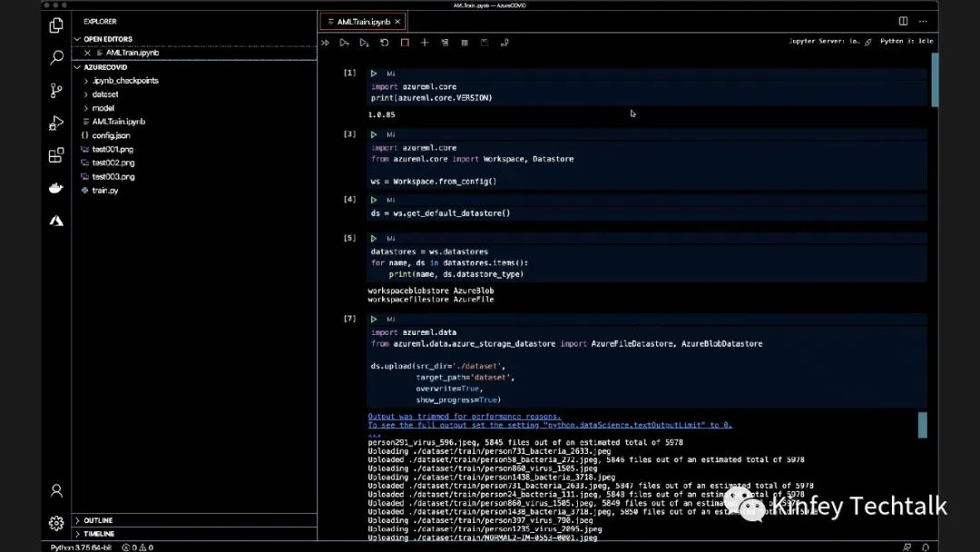Click 'Output was trimmed for performance reasons' link
Viewport: 980px width, 552px height.
(465, 417)
